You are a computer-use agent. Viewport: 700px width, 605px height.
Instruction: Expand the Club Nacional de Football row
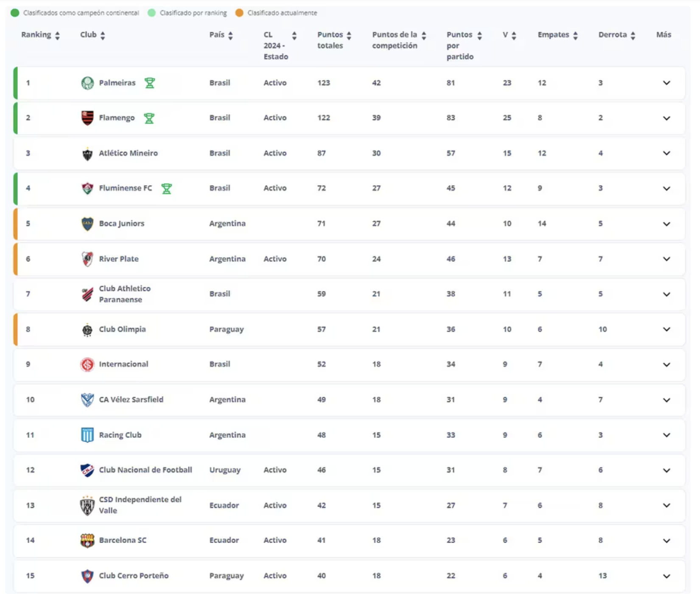[x=666, y=470]
